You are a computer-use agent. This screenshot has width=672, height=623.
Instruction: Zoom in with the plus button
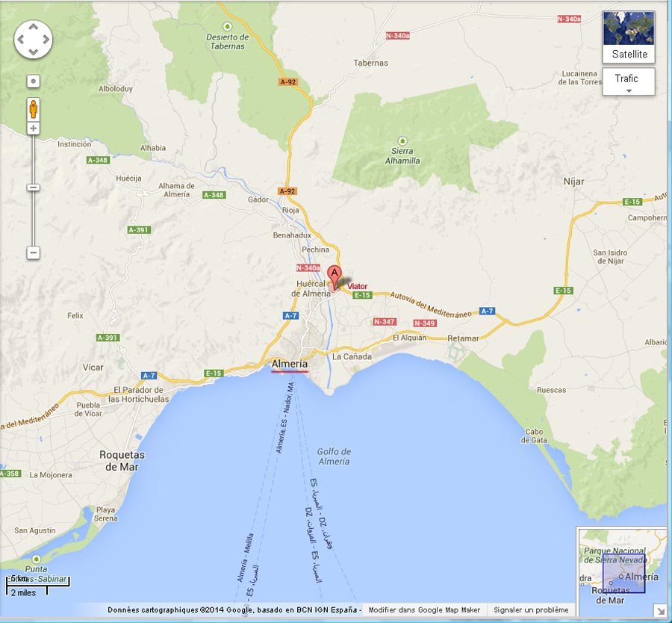(34, 128)
